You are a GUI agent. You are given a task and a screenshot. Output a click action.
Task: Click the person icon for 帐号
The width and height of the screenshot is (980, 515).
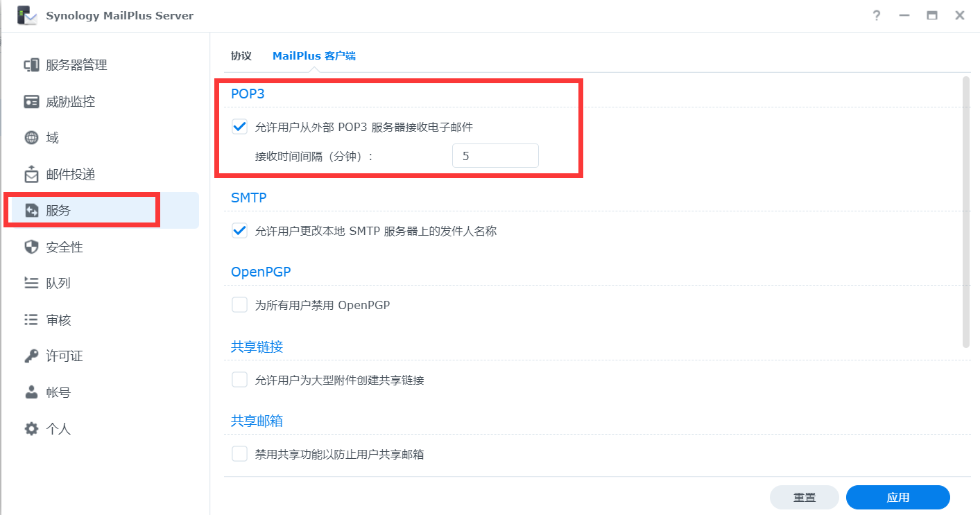(x=31, y=392)
